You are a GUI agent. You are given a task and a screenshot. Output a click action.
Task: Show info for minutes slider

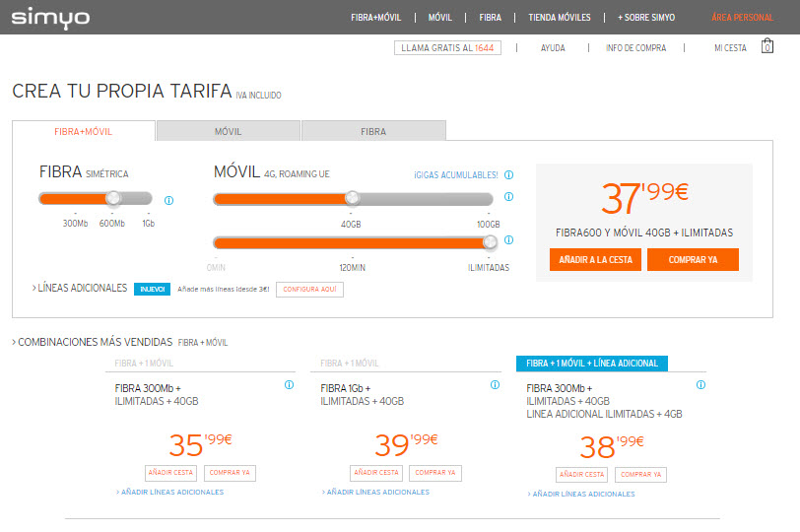pos(508,239)
